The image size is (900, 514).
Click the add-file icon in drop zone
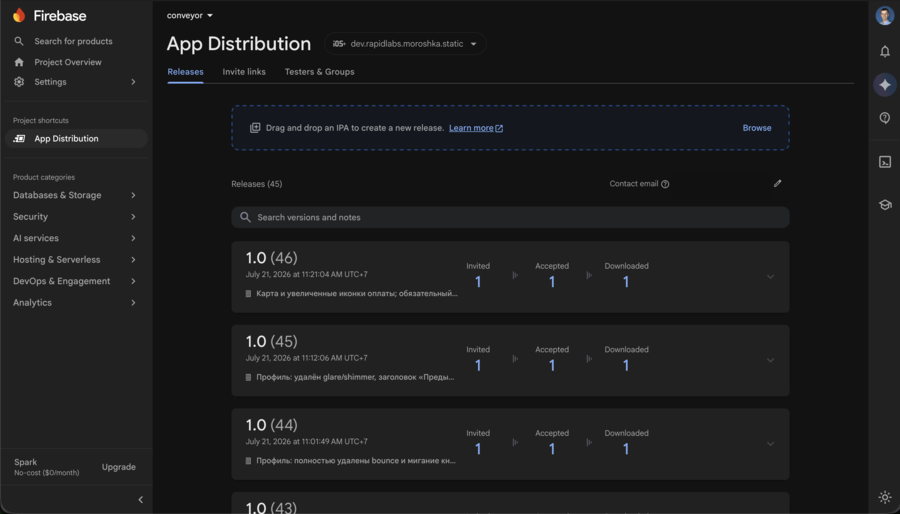[255, 128]
